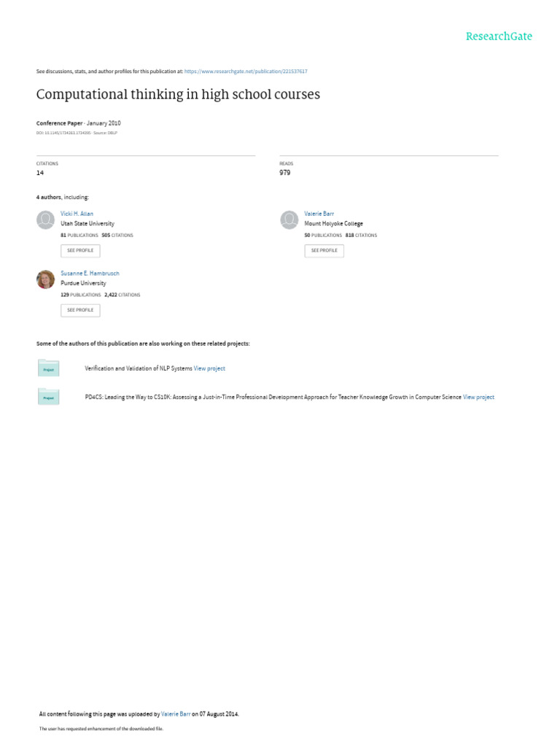The height and width of the screenshot is (747, 560).
Task: Click See Profile under Purdue University
Action: pos(80,310)
